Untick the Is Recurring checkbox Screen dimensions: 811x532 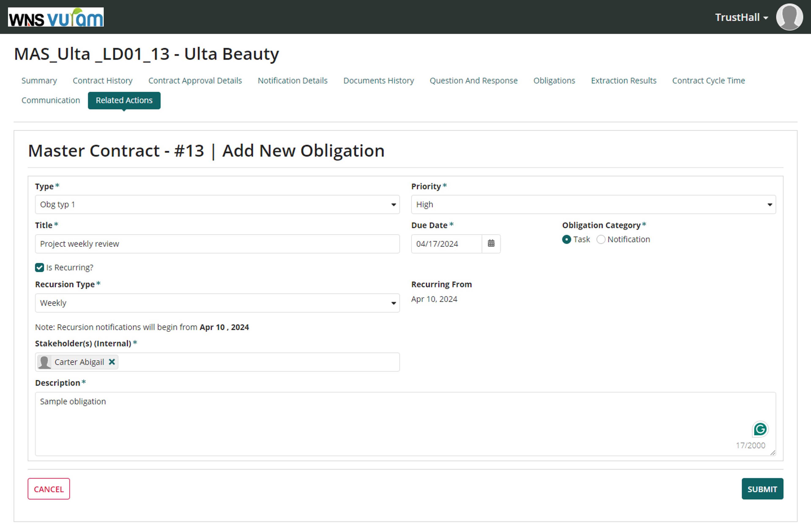tap(39, 268)
